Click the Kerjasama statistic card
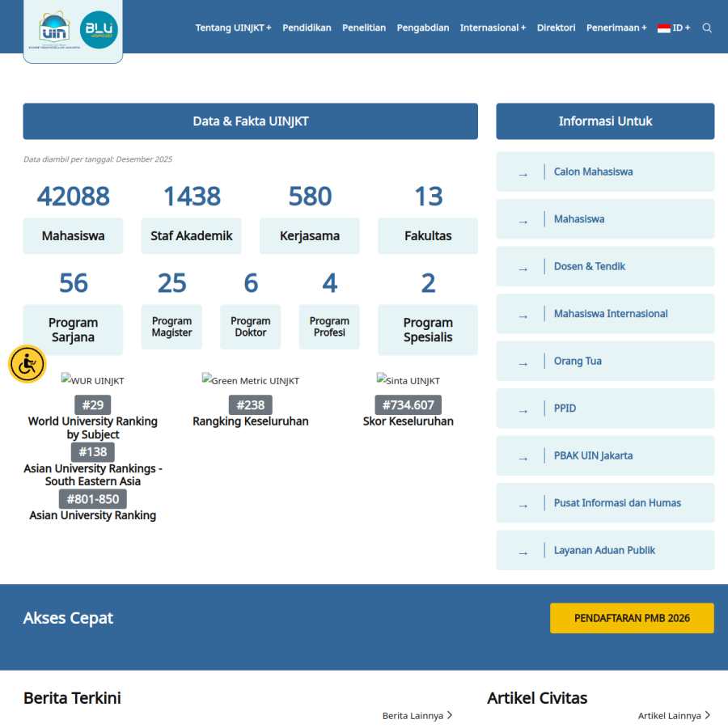 tap(310, 236)
